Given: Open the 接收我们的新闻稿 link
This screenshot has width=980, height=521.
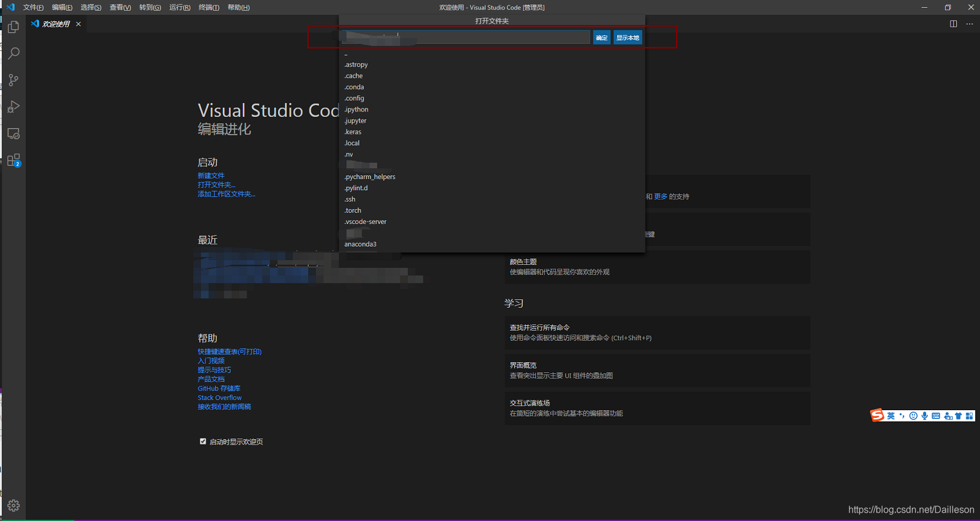Looking at the screenshot, I should point(224,407).
